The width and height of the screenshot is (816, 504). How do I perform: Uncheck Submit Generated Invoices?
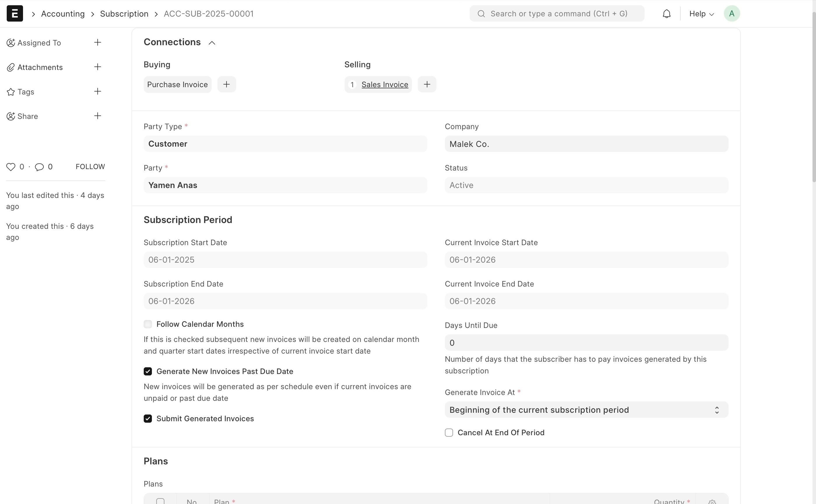pos(148,419)
